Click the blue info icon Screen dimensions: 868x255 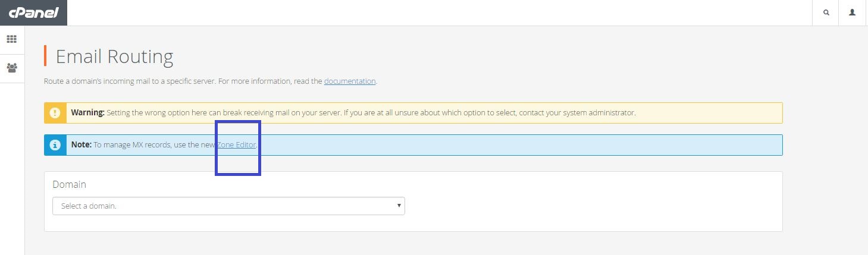click(x=55, y=145)
